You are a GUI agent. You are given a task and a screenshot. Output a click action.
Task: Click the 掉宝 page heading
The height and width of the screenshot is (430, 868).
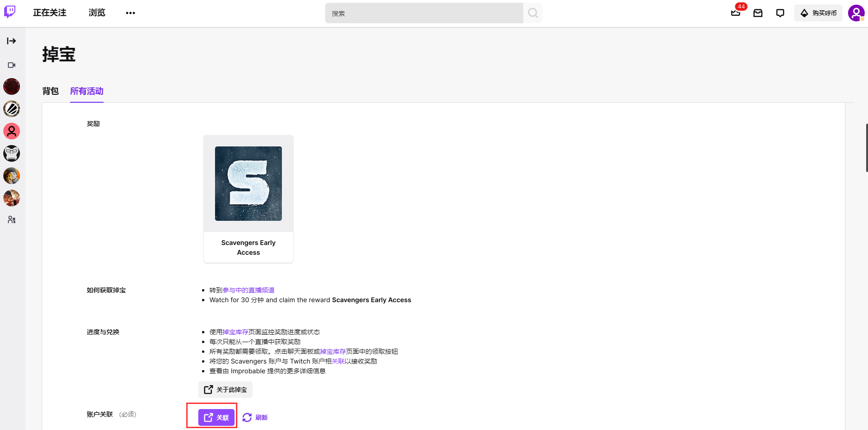pyautogui.click(x=59, y=54)
